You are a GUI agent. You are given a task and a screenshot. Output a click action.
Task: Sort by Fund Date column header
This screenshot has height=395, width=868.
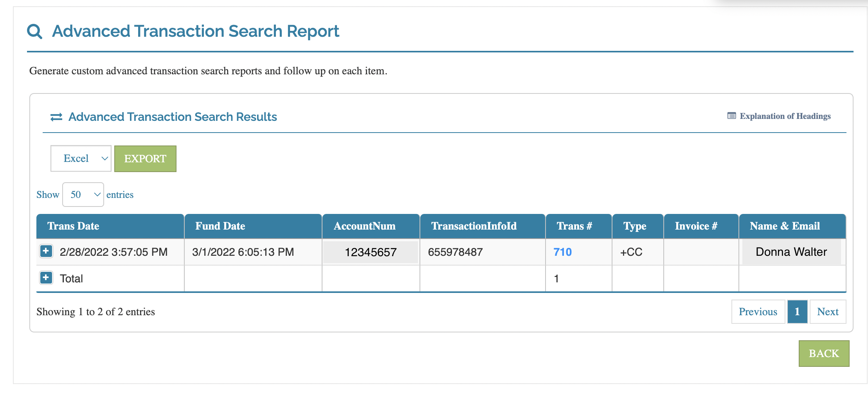[220, 226]
